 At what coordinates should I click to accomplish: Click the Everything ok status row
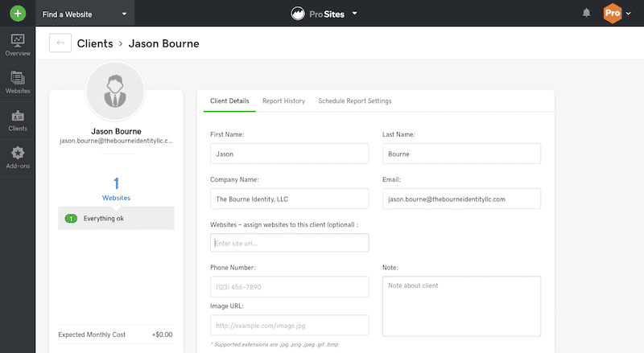coord(116,218)
